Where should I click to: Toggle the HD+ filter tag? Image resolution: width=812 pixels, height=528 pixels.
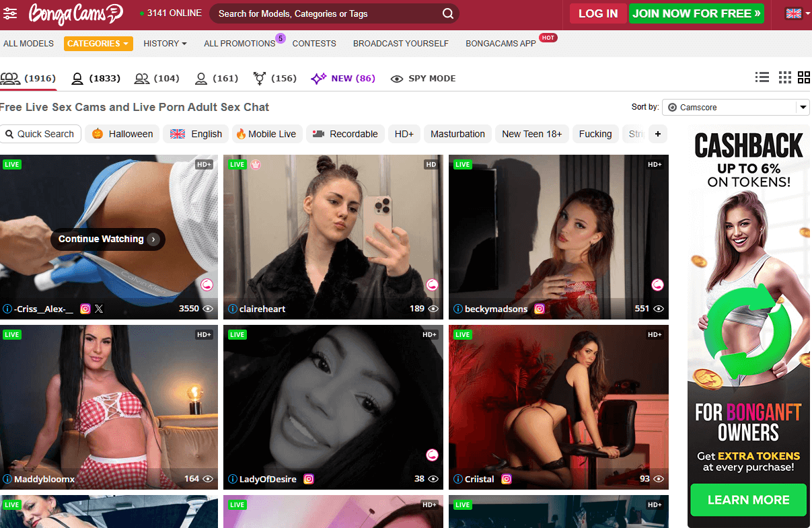pyautogui.click(x=404, y=134)
